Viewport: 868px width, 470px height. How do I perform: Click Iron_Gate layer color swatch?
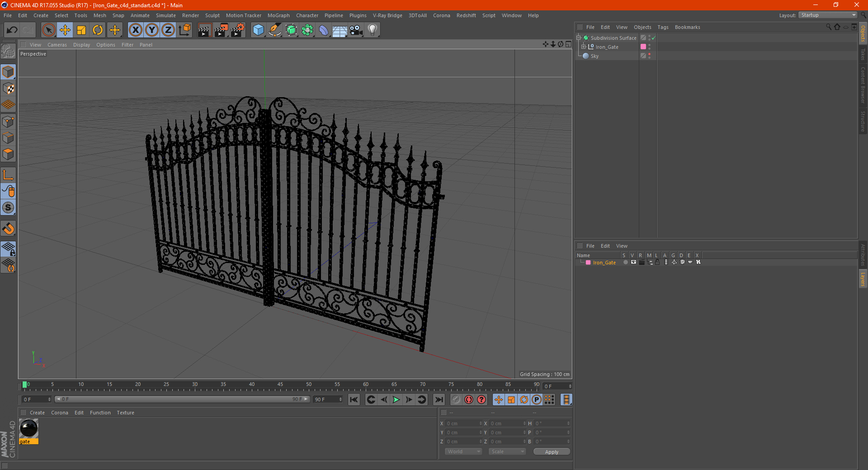(588, 263)
